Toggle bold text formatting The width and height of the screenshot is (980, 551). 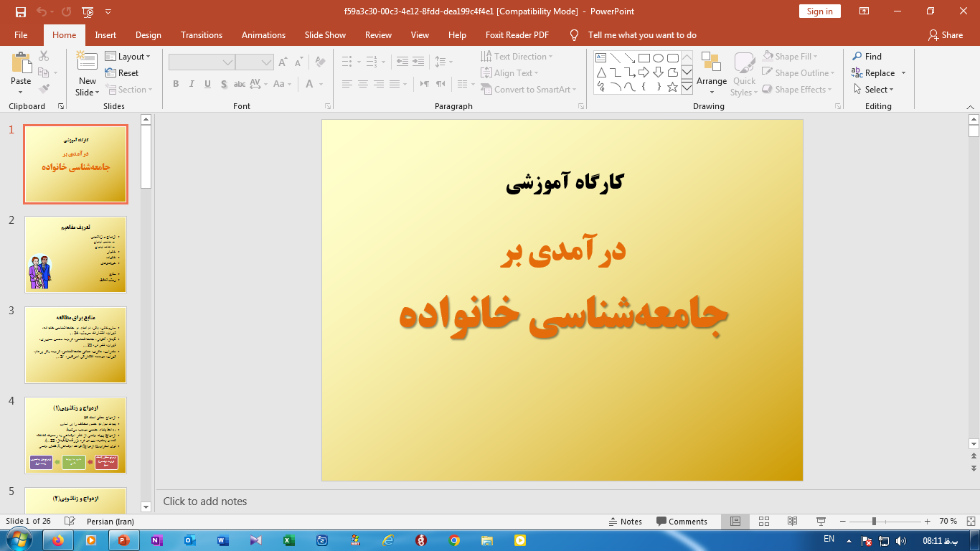click(x=175, y=84)
